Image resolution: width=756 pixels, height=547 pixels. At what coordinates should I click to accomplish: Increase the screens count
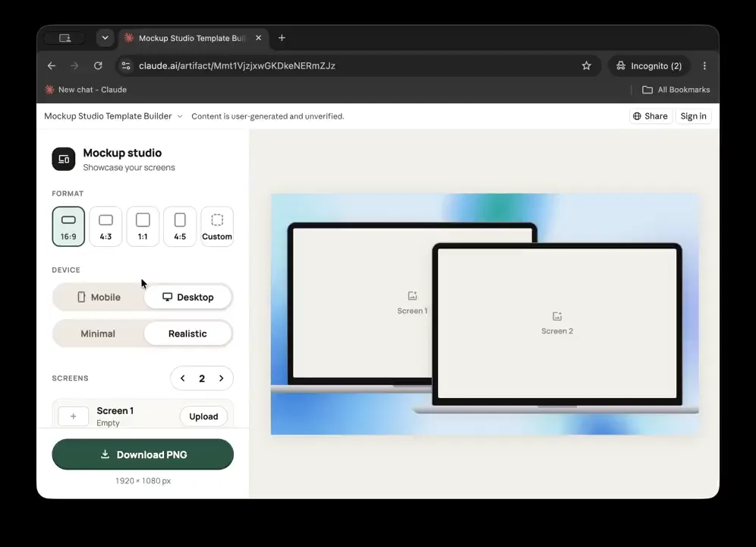pyautogui.click(x=222, y=378)
